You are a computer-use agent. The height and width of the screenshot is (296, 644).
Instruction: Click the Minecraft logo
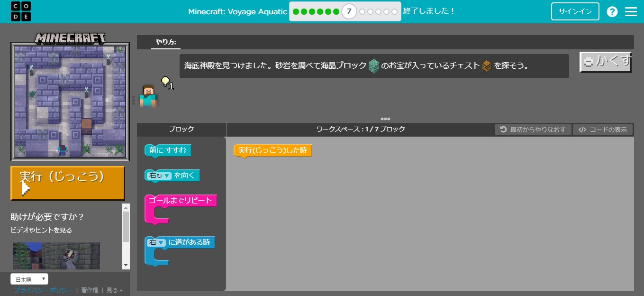pos(70,38)
